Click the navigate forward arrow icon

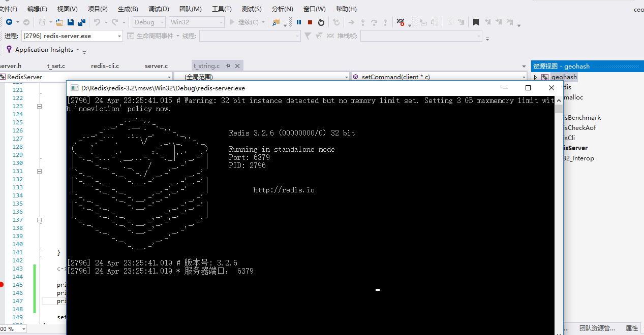click(x=26, y=22)
